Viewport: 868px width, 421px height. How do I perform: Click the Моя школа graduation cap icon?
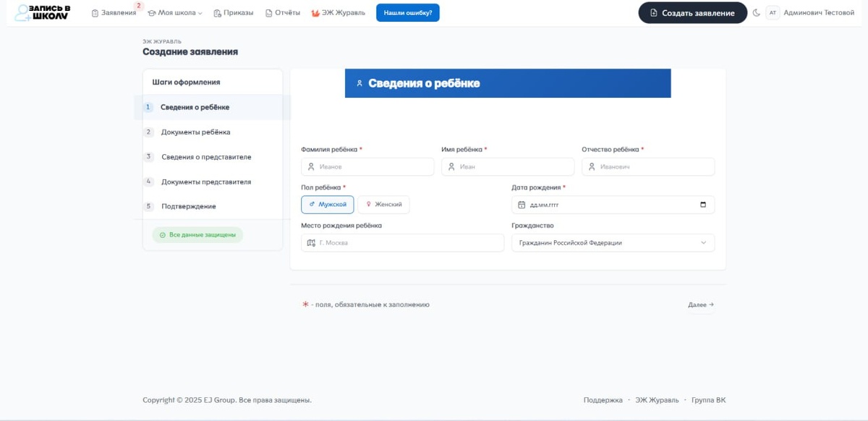[152, 13]
